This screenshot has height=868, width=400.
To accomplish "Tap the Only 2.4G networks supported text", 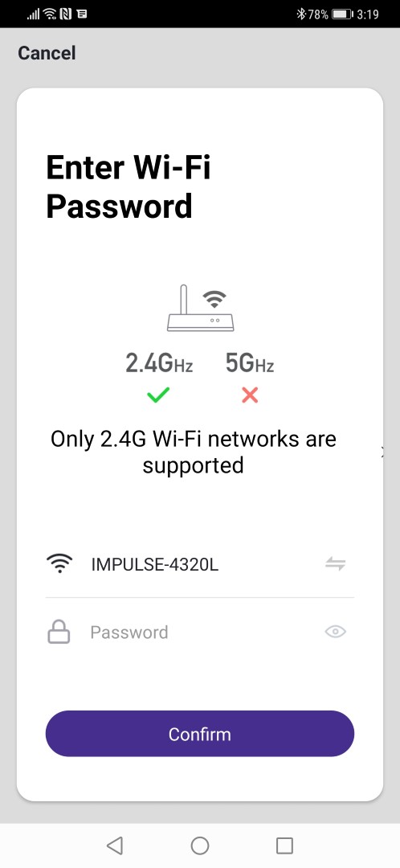I will [193, 452].
